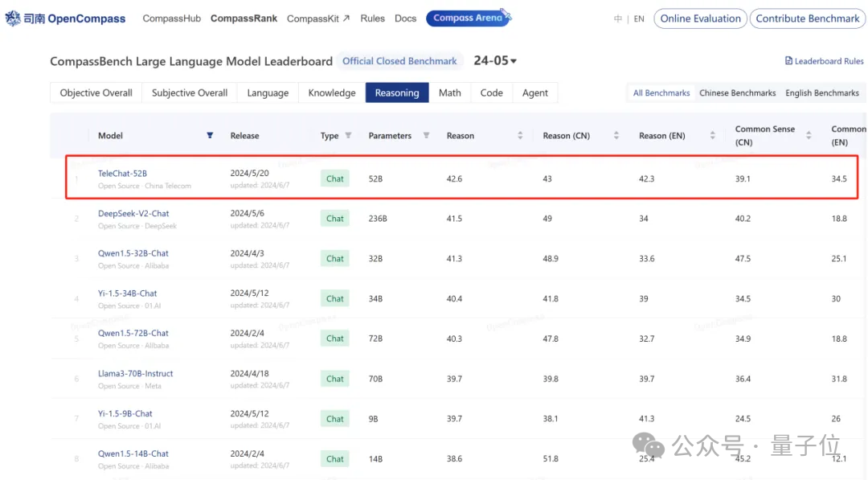The image size is (868, 480).
Task: Open the Leaderboard Rules link
Action: point(824,61)
